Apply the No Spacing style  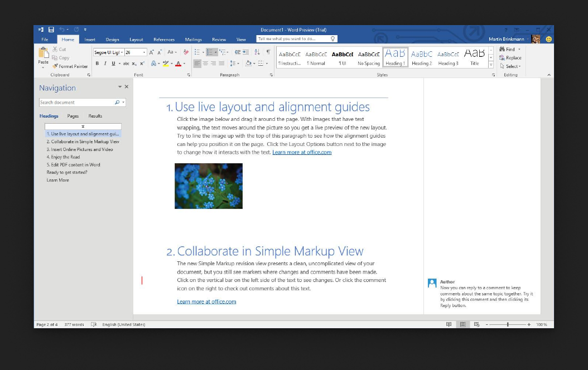pos(369,57)
